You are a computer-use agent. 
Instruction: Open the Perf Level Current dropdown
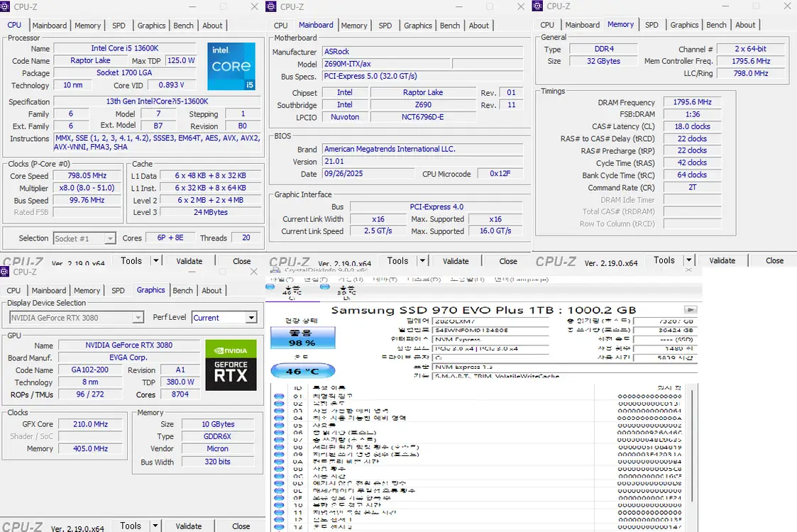(251, 318)
